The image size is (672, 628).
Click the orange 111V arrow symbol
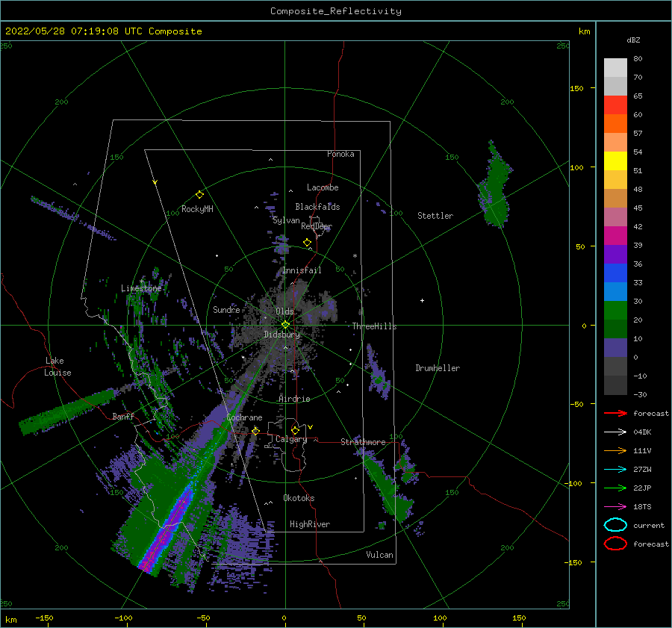(x=615, y=450)
